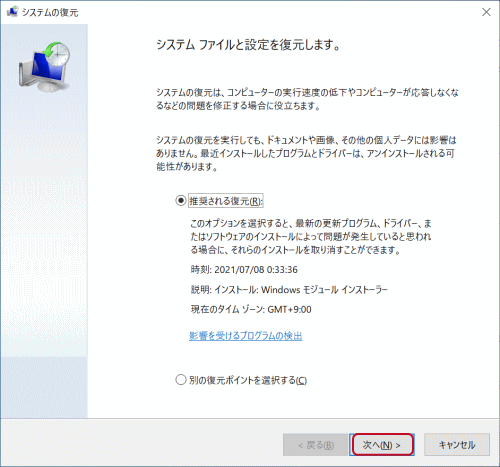Click the disabled 戻る(B) button
Viewport: 500px width, 467px height.
tap(315, 445)
